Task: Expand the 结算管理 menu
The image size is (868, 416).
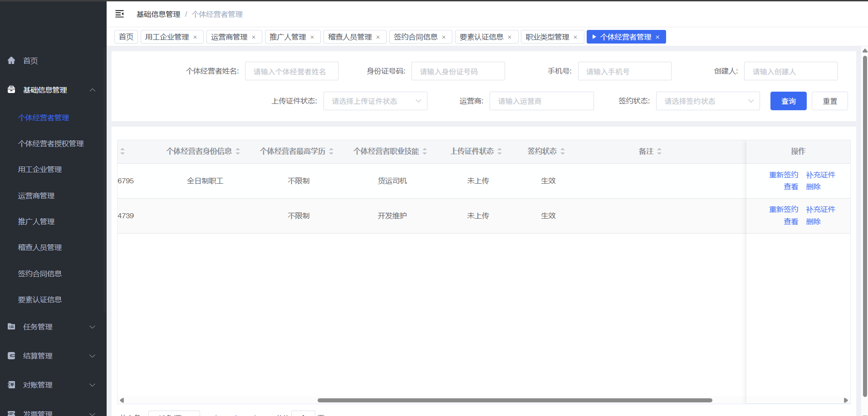Action: click(x=53, y=356)
